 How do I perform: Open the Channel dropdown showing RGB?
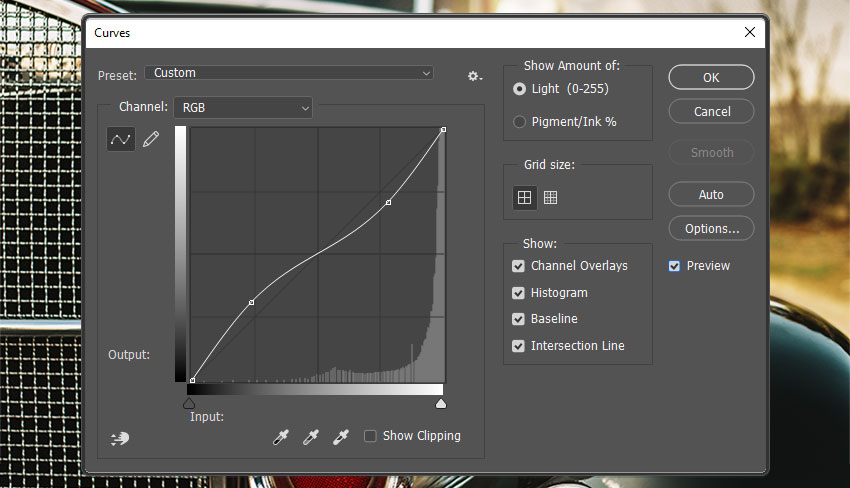coord(243,107)
